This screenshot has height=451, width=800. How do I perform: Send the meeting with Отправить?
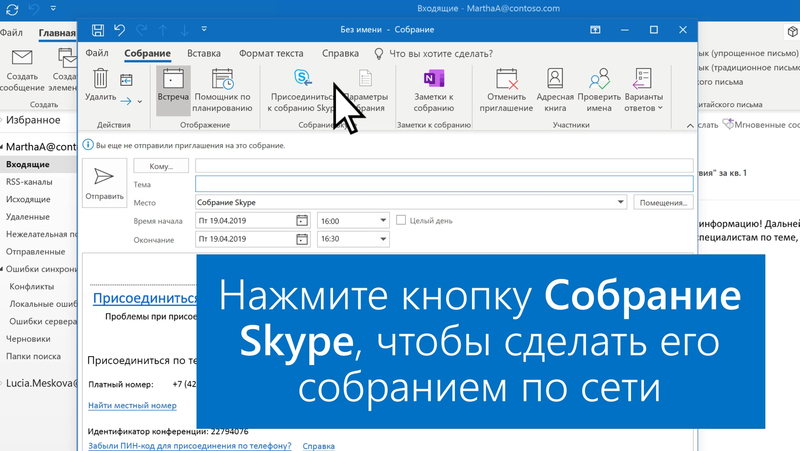105,183
